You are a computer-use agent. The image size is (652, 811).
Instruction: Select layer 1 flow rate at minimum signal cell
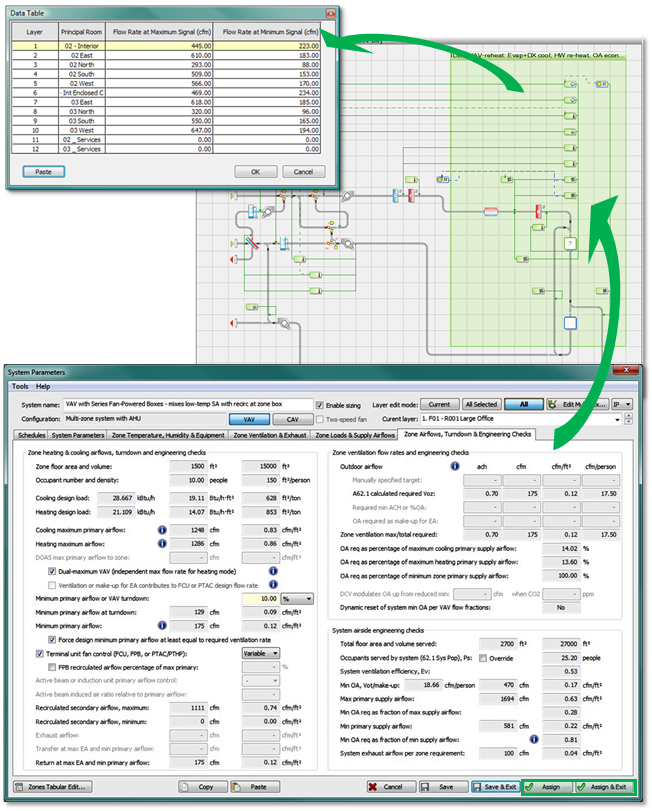point(272,45)
